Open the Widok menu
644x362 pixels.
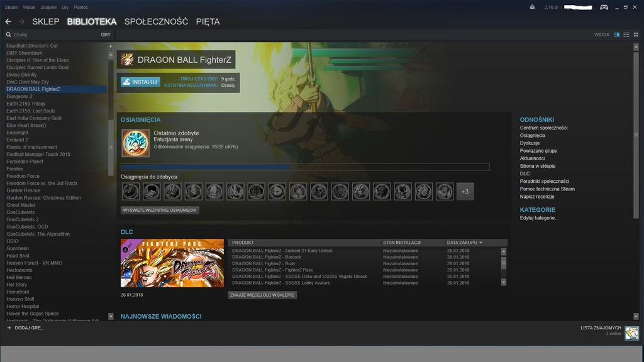29,8
